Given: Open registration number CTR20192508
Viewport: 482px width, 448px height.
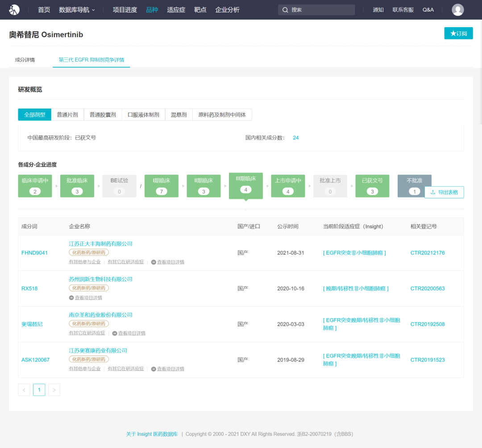Looking at the screenshot, I should click(x=428, y=324).
